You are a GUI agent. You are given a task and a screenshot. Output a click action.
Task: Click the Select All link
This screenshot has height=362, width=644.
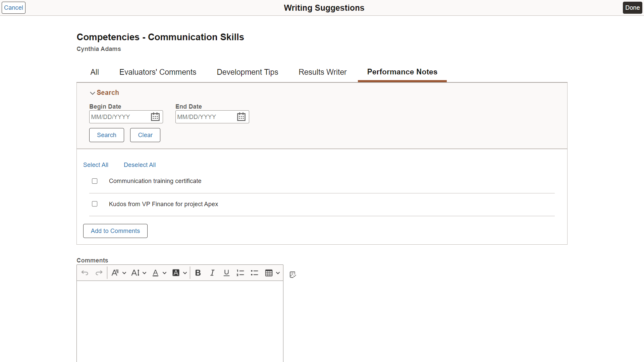(x=96, y=165)
